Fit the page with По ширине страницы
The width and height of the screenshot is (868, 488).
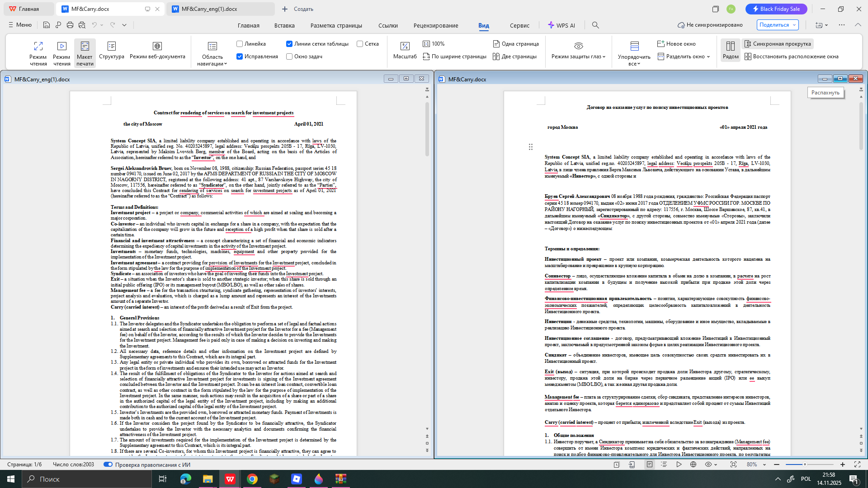coord(454,56)
